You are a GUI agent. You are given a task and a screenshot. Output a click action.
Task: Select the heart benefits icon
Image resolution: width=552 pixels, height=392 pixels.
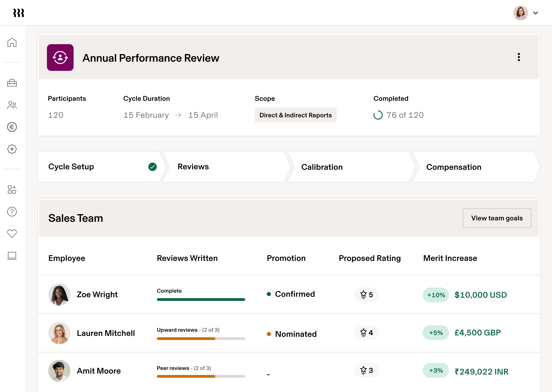click(12, 233)
